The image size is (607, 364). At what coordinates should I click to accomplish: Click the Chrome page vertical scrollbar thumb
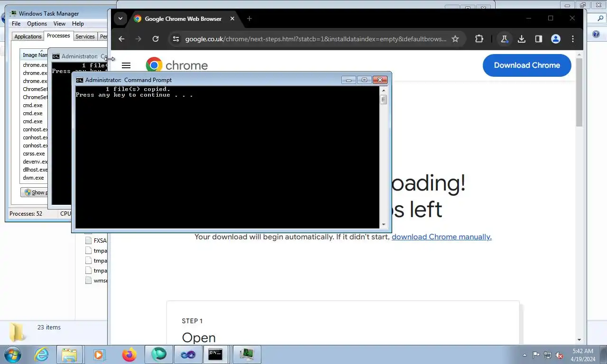click(579, 92)
